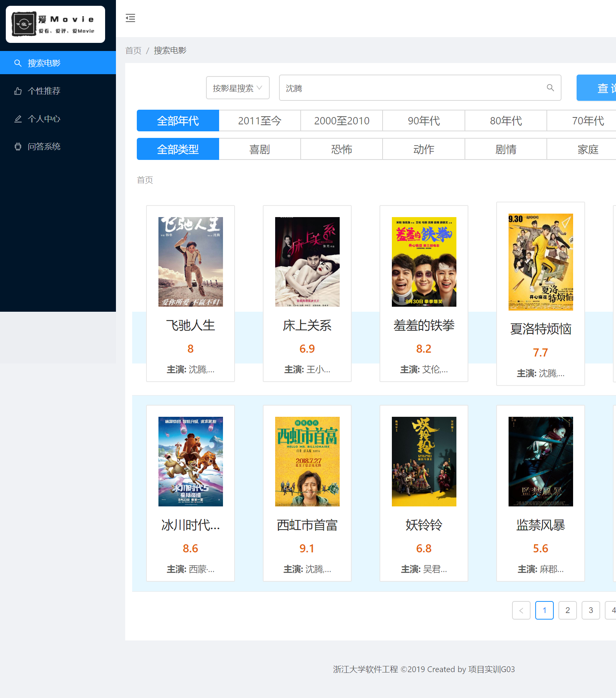Open the 羞羞的铁拳 movie poster
This screenshot has height=698, width=616.
click(x=424, y=262)
